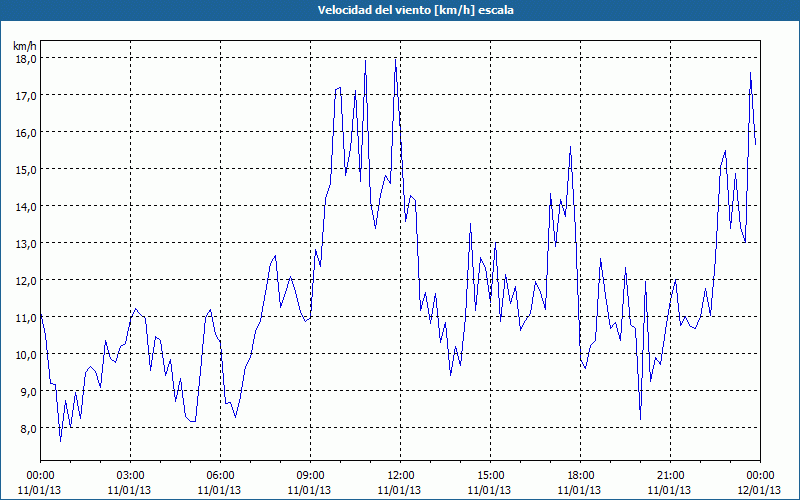
Task: Click the 16,0 y-axis value
Action: (x=26, y=133)
